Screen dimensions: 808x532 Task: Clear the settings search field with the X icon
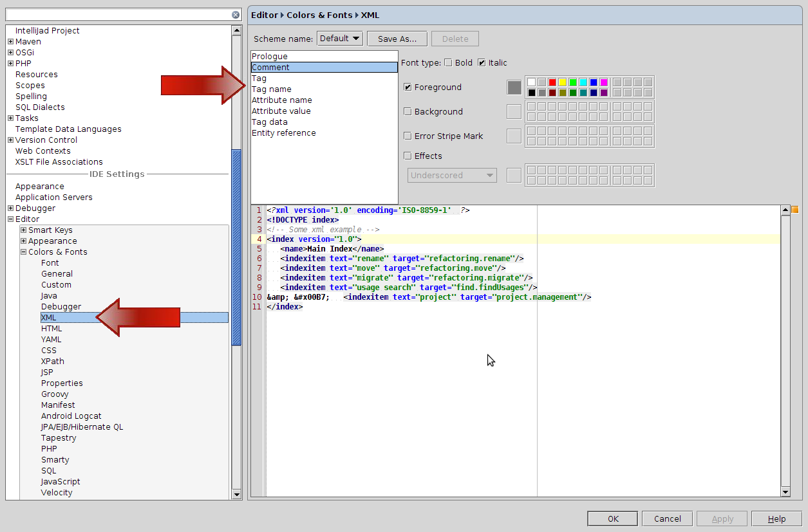tap(236, 15)
